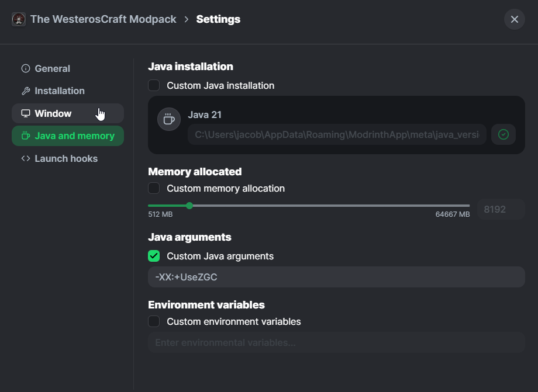Open the General settings tab
The height and width of the screenshot is (392, 538).
pos(68,68)
